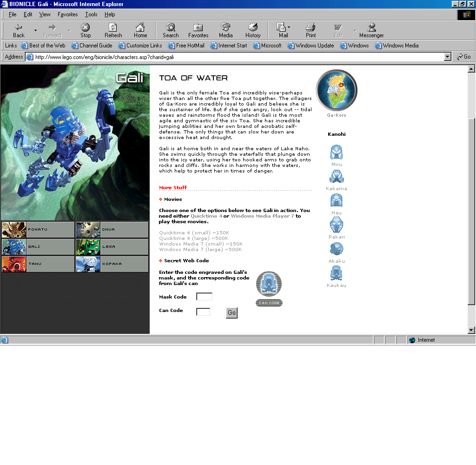Click the Can Code input field

[x=203, y=312]
